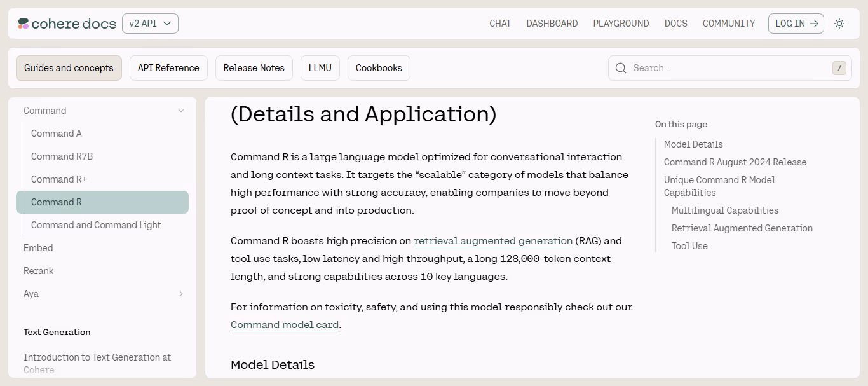Jump to Unique Command R Model Capabilities
868x386 pixels.
[720, 186]
